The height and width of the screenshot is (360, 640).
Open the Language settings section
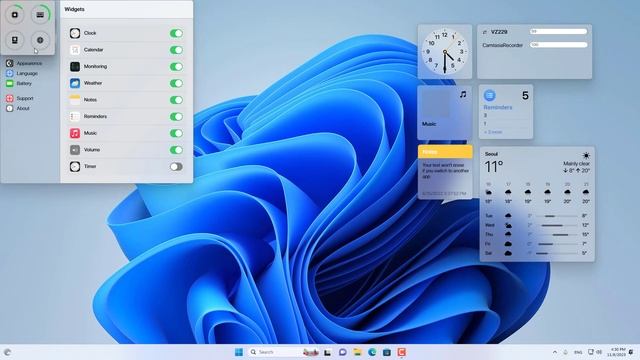[22, 73]
